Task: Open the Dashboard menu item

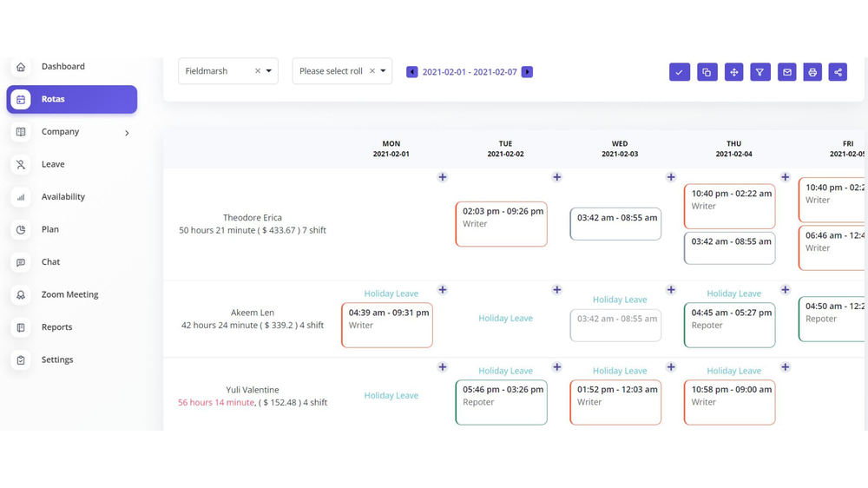Action: click(x=63, y=66)
